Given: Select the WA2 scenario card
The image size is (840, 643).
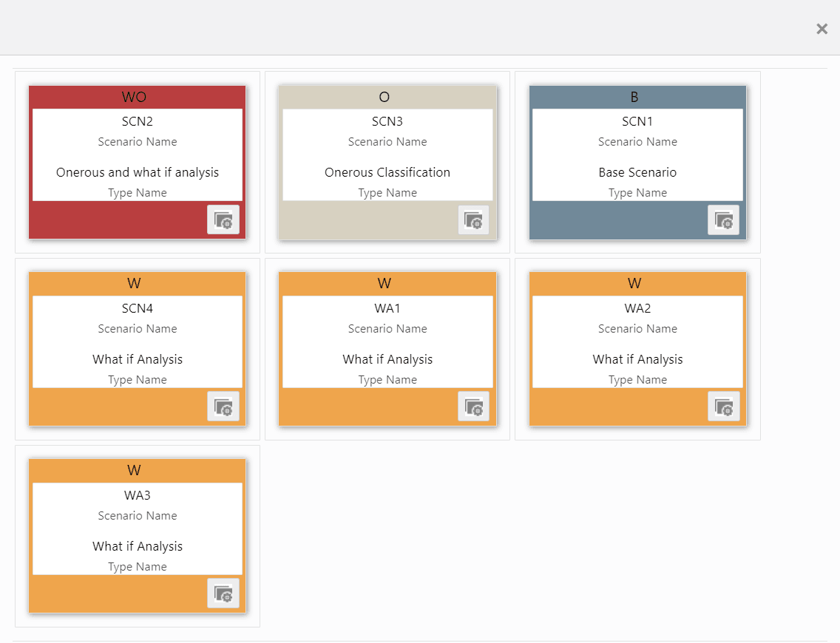Looking at the screenshot, I should click(x=637, y=340).
